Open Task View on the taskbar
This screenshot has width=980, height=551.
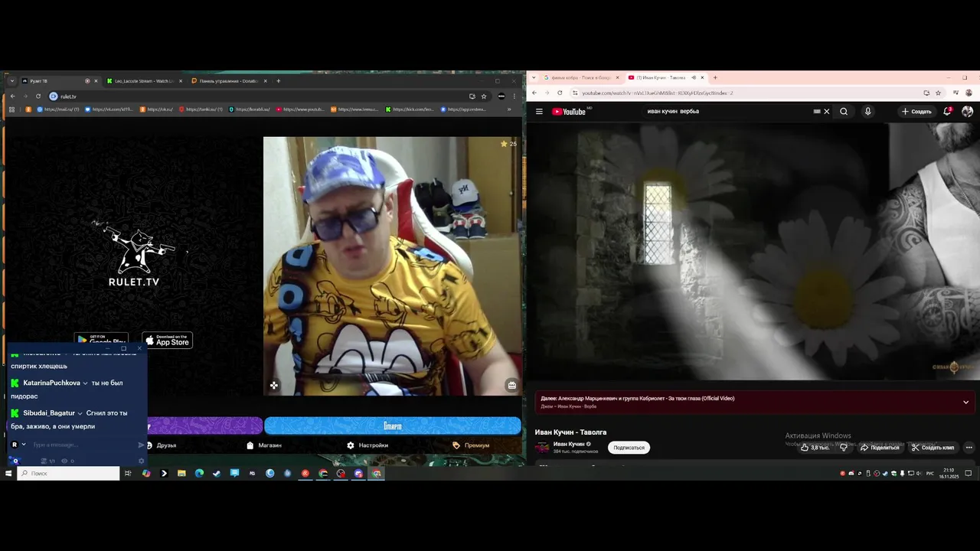point(128,474)
